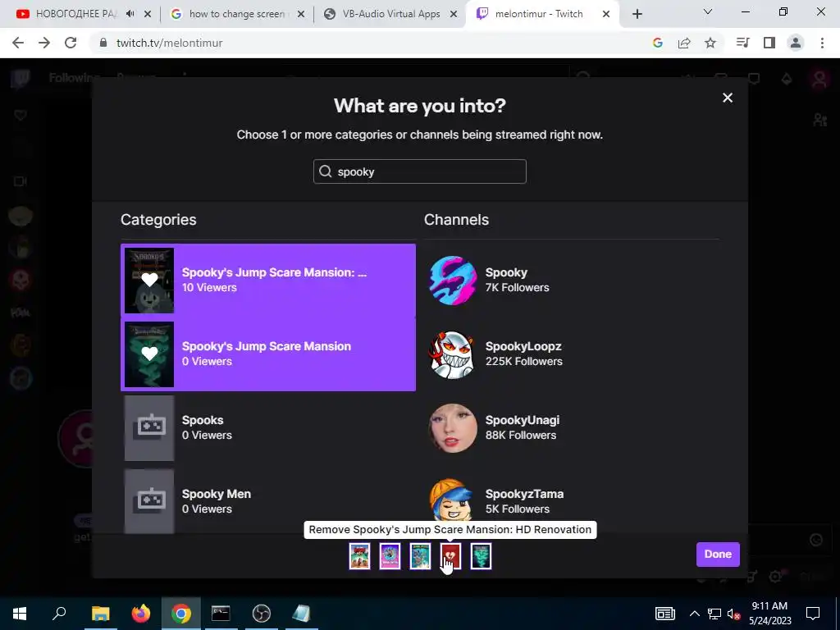Deselect Spooky's Jump Scare Mansion: … 10 Viewers
Image resolution: width=840 pixels, height=630 pixels.
(268, 281)
